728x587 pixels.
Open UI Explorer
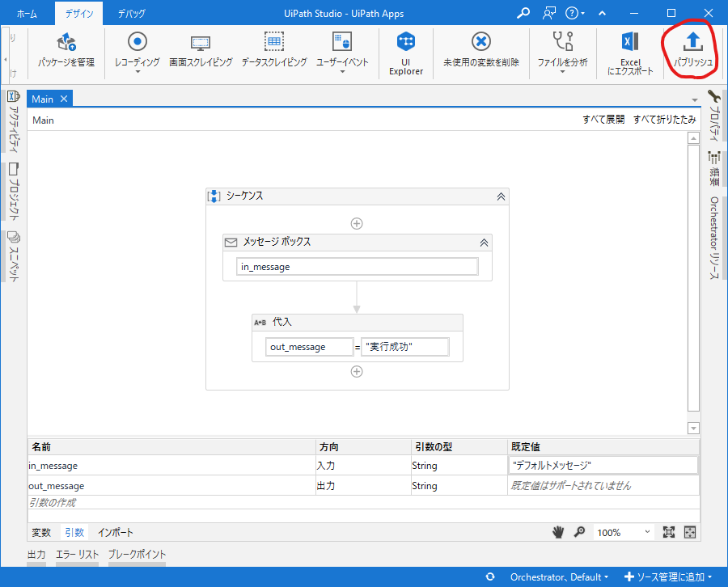406,53
